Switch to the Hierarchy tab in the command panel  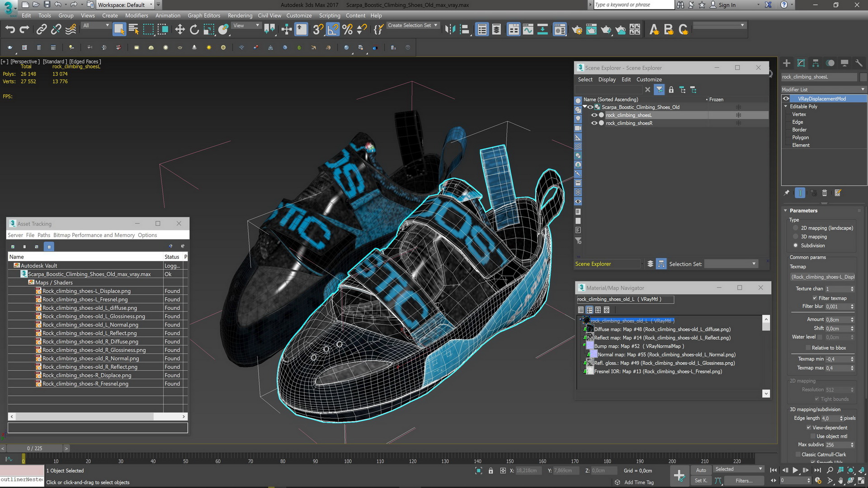816,63
